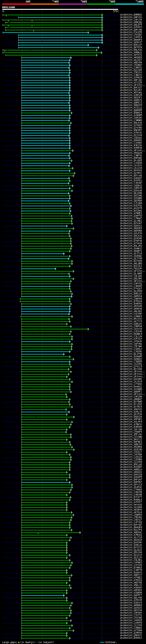
Task: Click hit label UniRef100_P30155
Action: point(131,32)
